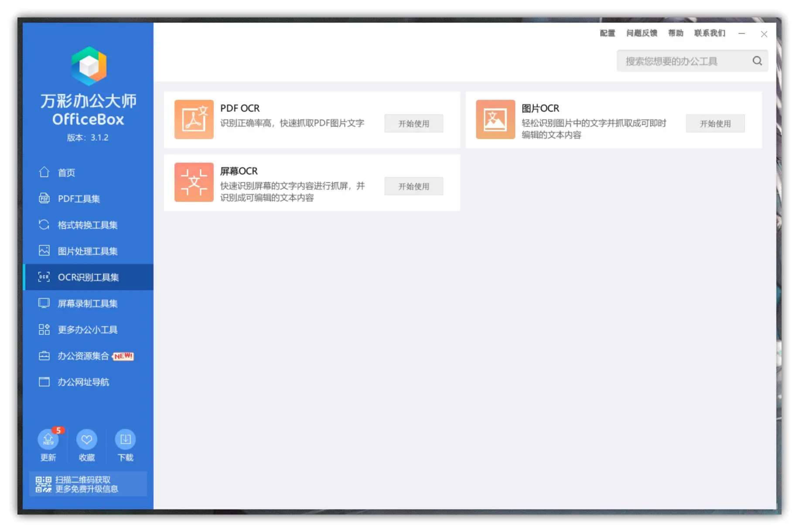Click the home icon beside 首页
799x532 pixels.
(x=44, y=172)
